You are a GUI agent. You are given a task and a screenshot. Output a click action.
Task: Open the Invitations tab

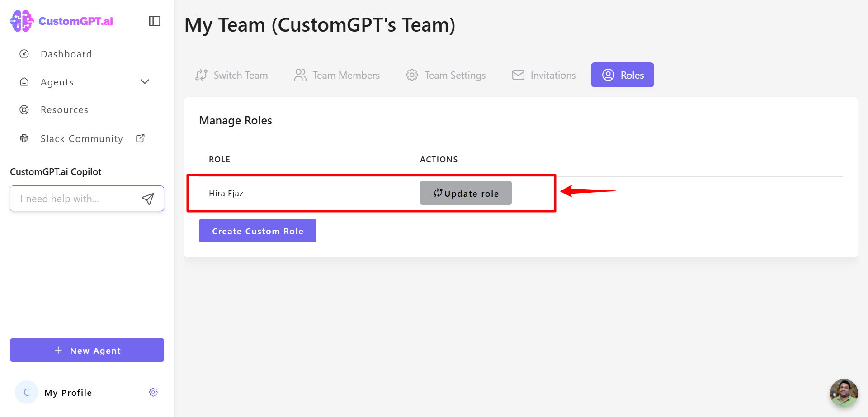(544, 75)
